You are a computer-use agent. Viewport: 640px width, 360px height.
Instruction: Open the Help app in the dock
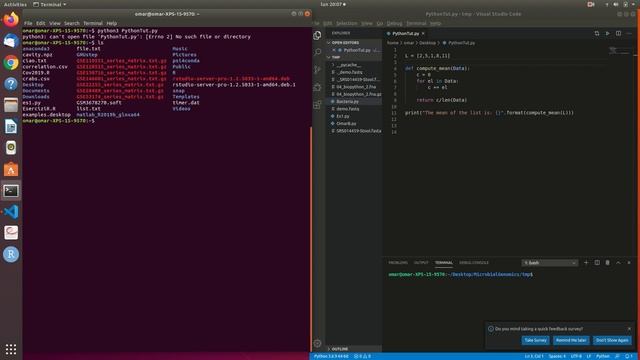[x=11, y=84]
